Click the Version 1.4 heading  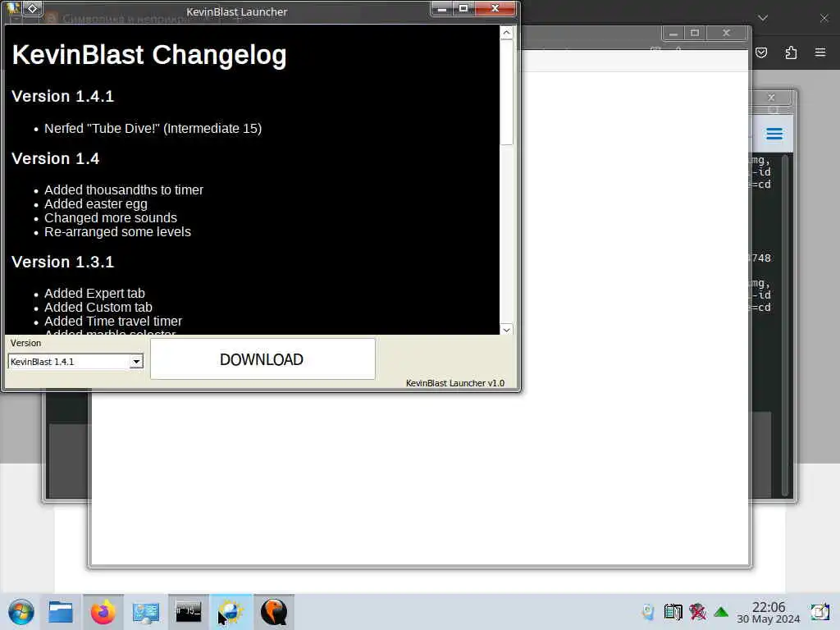click(55, 158)
